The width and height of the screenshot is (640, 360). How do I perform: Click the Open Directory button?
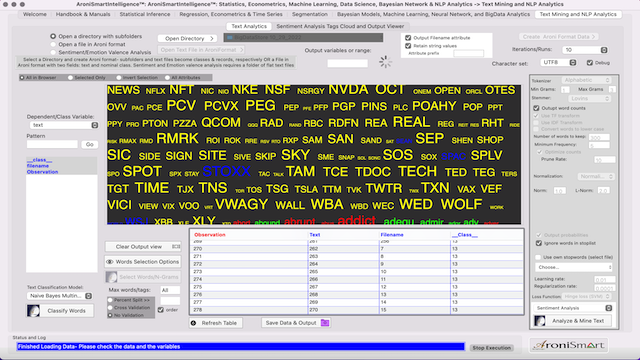[x=188, y=38]
